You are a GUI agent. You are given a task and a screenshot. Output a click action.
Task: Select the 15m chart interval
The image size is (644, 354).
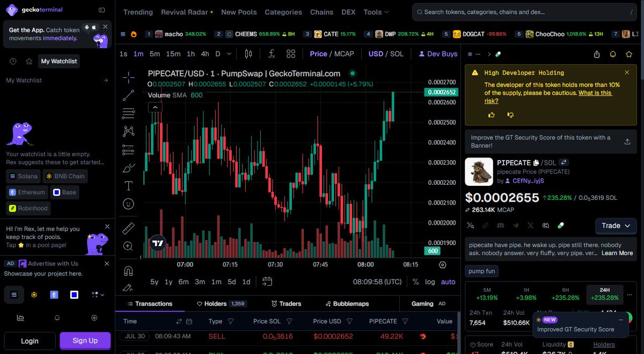point(173,54)
